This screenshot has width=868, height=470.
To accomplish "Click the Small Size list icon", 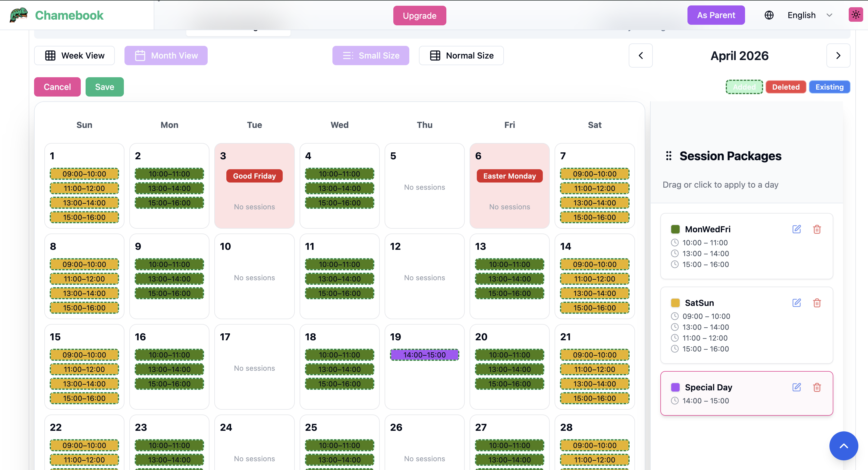I will pos(348,56).
